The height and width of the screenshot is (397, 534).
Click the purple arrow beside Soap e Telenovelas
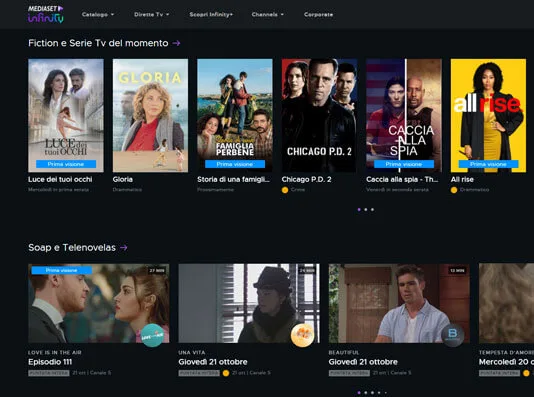(x=124, y=248)
